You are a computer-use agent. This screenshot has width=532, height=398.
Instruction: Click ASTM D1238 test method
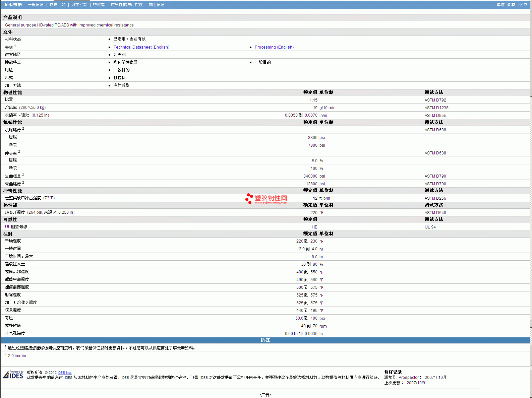point(436,108)
